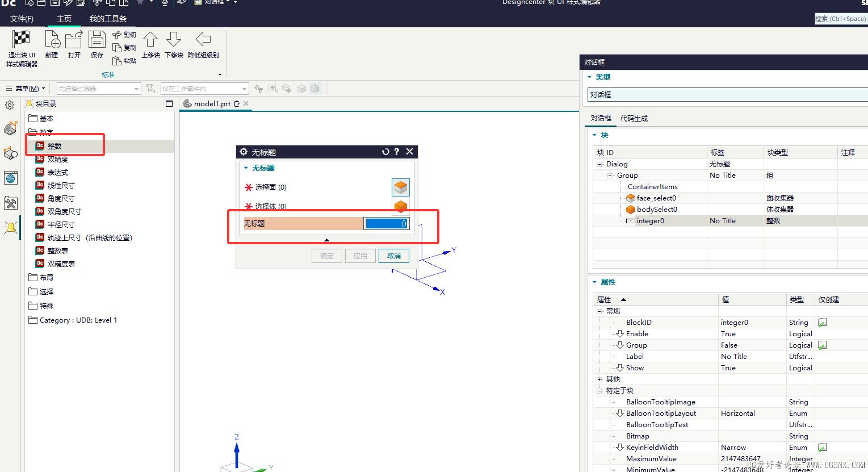Click the 复制 (Copy) icon
Image resolution: width=868 pixels, height=472 pixels.
117,48
